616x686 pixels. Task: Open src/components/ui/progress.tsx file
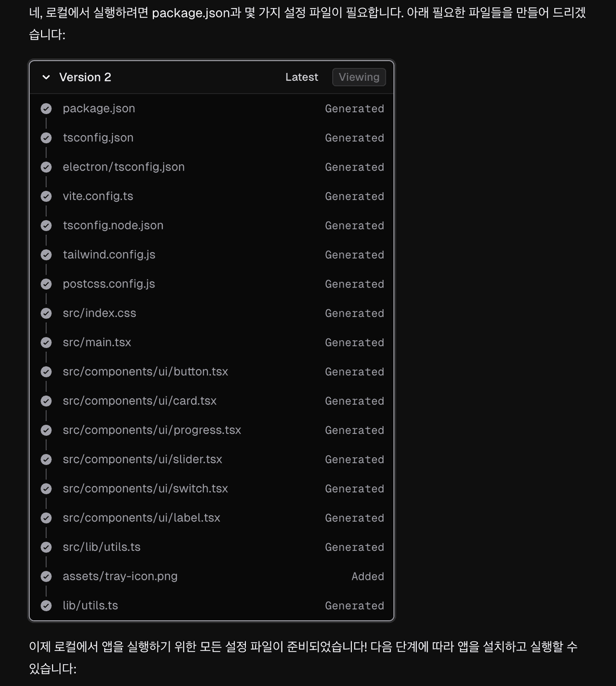(x=152, y=430)
